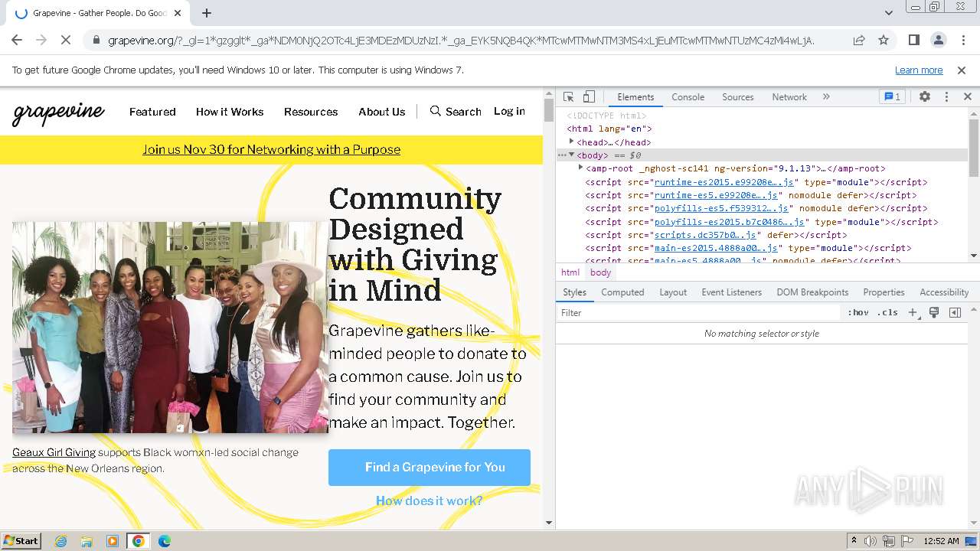Toggle the Chrome side panel
The width and height of the screenshot is (980, 551).
point(913,40)
